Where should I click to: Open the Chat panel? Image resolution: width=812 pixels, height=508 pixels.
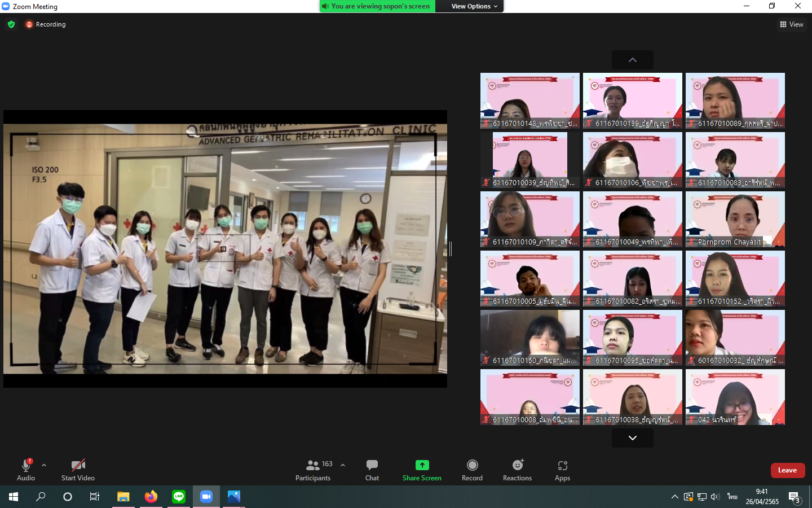[372, 470]
